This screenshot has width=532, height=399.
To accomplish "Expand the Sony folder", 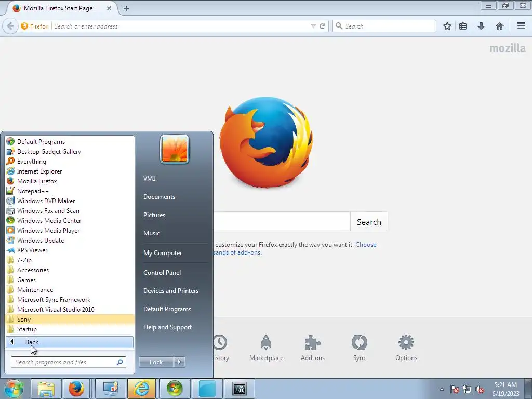I will tap(70, 320).
